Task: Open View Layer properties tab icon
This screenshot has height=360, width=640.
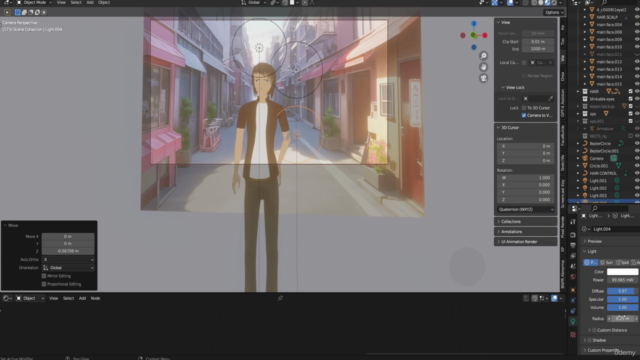Action: coord(573,256)
